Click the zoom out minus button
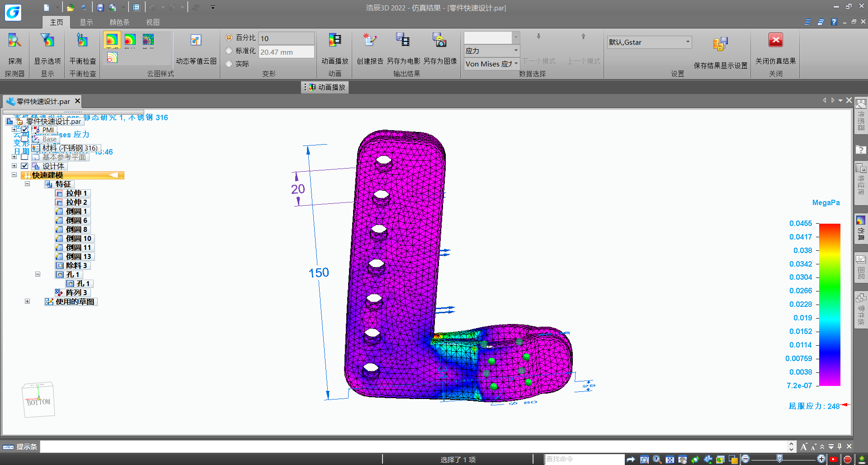The height and width of the screenshot is (465, 868). (x=745, y=459)
